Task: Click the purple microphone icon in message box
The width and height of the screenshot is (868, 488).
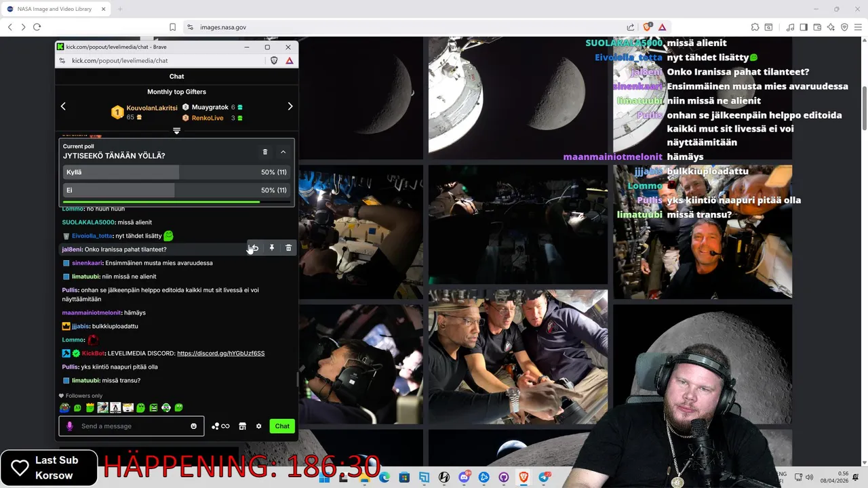Action: coord(69,426)
